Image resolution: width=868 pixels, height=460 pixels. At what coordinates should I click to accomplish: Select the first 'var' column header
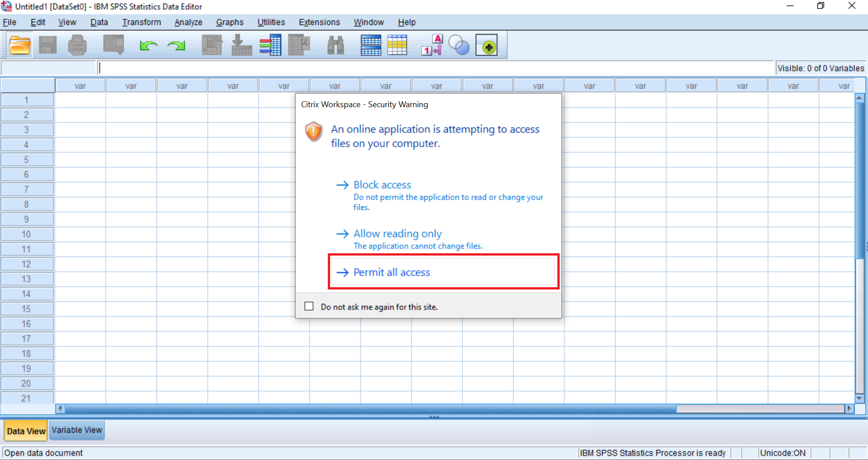pyautogui.click(x=80, y=85)
